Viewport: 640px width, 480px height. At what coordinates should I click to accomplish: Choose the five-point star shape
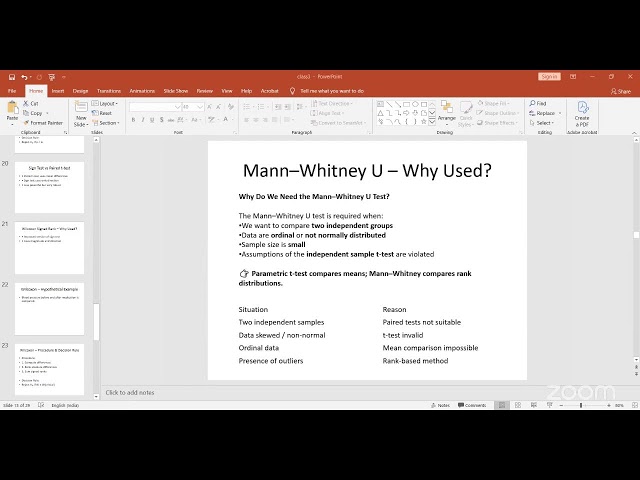point(424,122)
